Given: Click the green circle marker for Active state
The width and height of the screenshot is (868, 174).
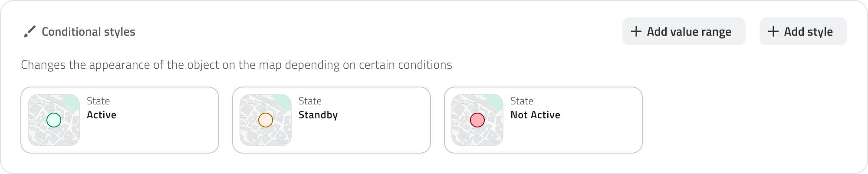Looking at the screenshot, I should 54,120.
